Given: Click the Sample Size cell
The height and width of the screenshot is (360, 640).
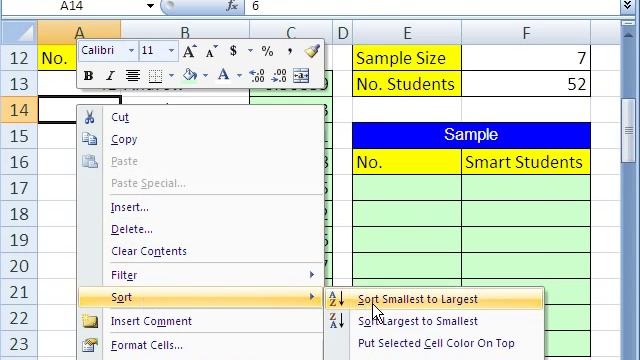Looking at the screenshot, I should tap(407, 58).
